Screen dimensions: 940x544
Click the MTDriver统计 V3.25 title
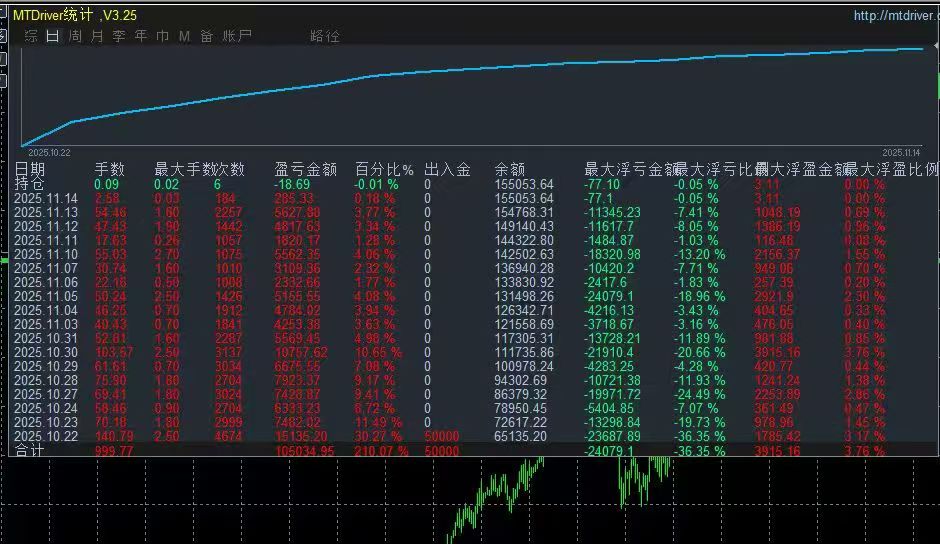click(x=75, y=15)
